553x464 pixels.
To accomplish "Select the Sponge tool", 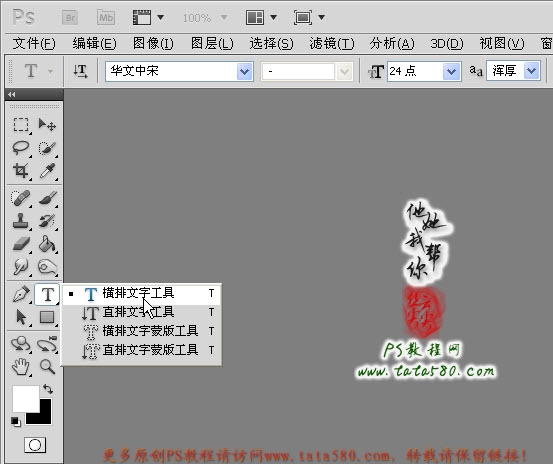I will [x=47, y=267].
